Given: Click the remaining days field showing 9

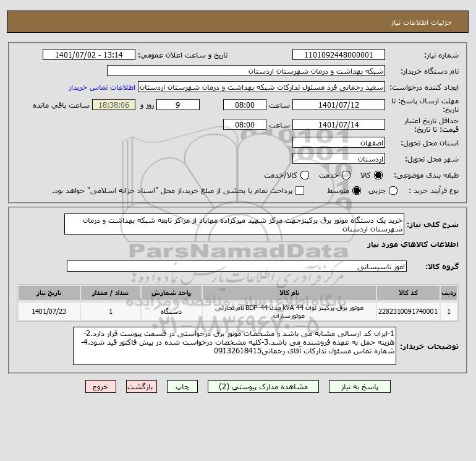Looking at the screenshot, I should 178,105.
